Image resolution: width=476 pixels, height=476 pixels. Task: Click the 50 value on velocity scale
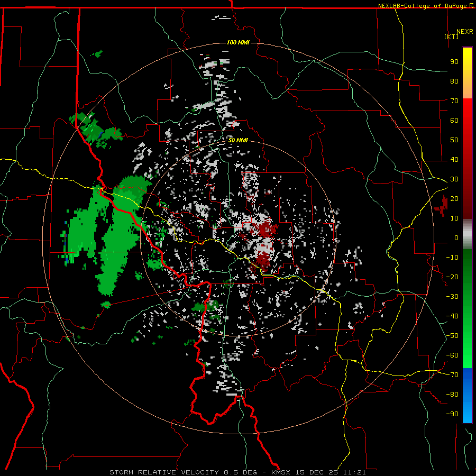(x=454, y=140)
